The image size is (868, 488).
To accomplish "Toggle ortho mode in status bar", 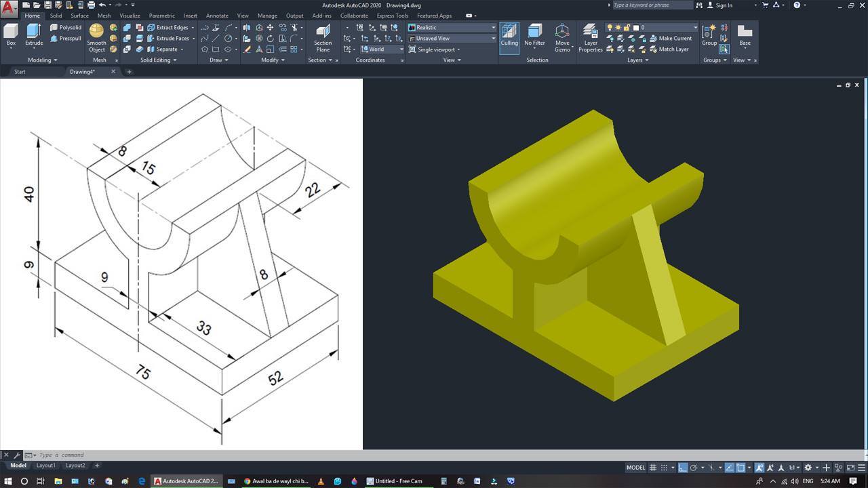I will 683,468.
